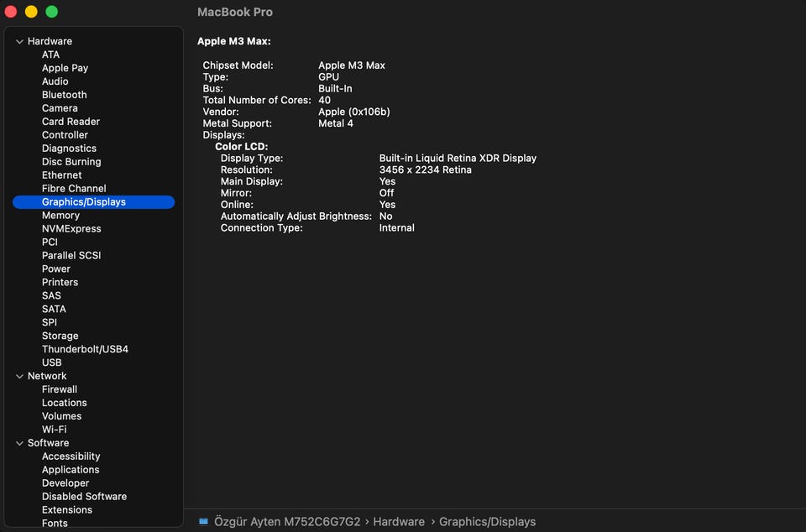This screenshot has width=806, height=532.
Task: Open Disabled Software entry
Action: tap(84, 497)
